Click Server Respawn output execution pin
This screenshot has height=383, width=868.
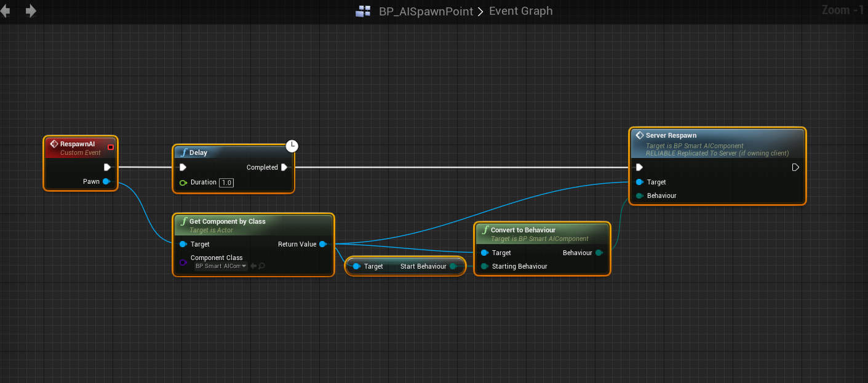(x=795, y=167)
